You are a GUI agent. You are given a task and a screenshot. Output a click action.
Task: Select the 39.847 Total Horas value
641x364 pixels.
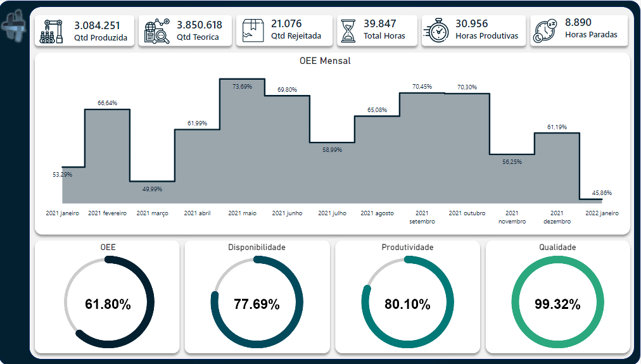coord(380,23)
